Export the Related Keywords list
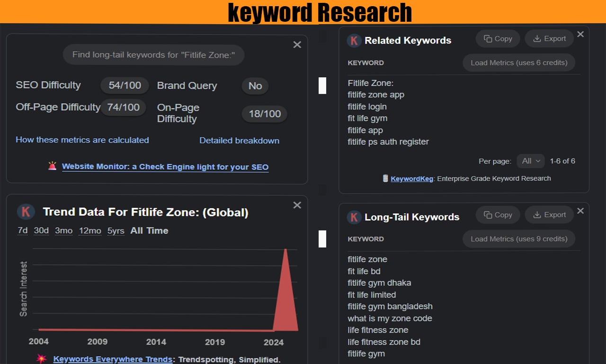The width and height of the screenshot is (606, 364). click(x=549, y=39)
